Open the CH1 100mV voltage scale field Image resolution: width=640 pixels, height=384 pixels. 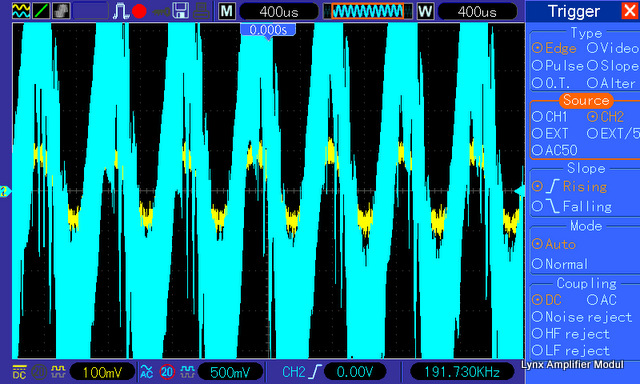tap(102, 372)
